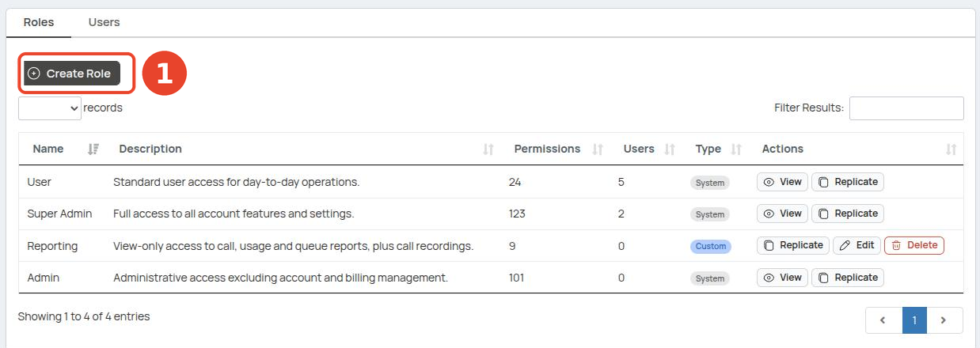Click permissions value 24
The height and width of the screenshot is (348, 980).
coord(515,182)
